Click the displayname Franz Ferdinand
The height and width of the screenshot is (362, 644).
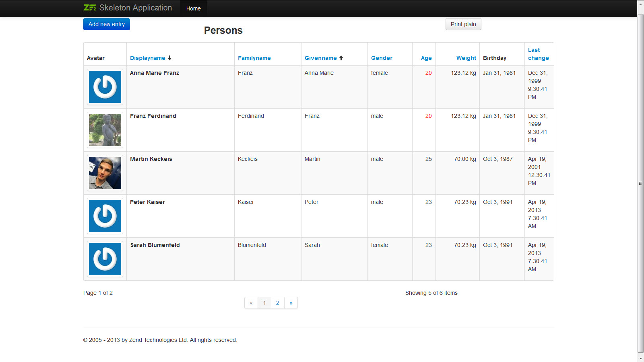(x=153, y=116)
